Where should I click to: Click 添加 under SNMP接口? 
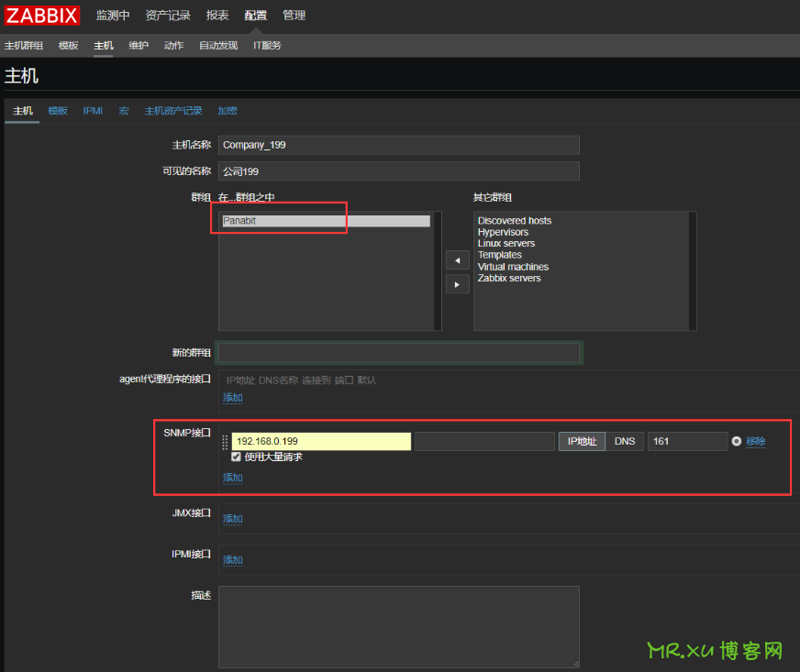(233, 478)
